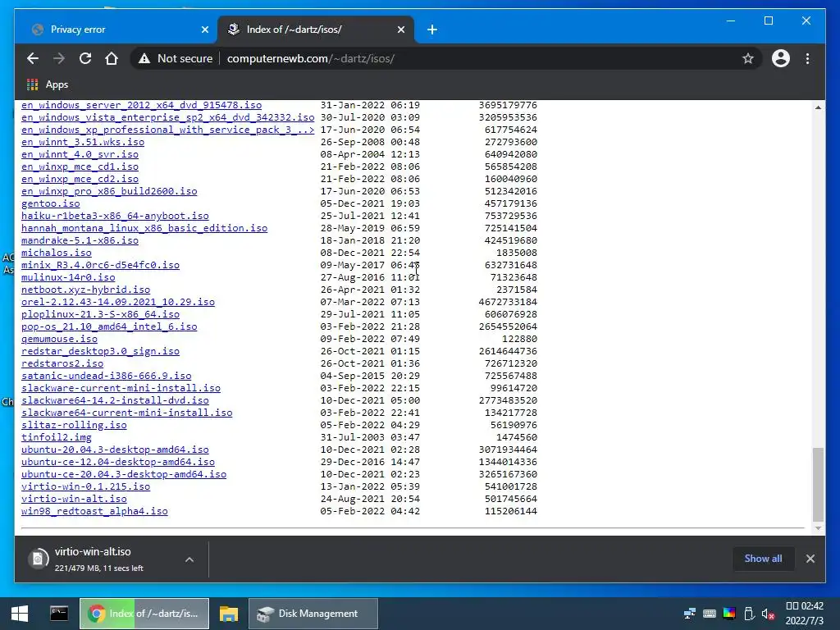Open the browser home page
Screen dimensions: 840x630
pyautogui.click(x=112, y=58)
